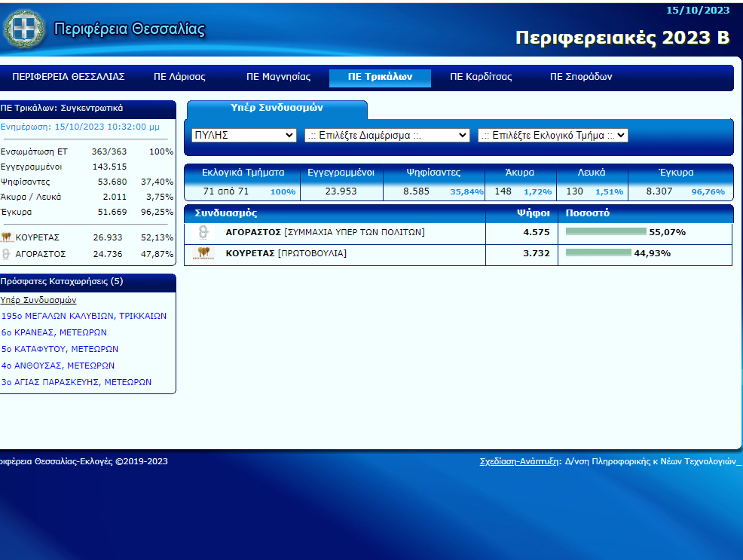Open the ΠΕ Καρδίτσας menu item
Viewport: 743px width, 560px height.
click(x=481, y=77)
